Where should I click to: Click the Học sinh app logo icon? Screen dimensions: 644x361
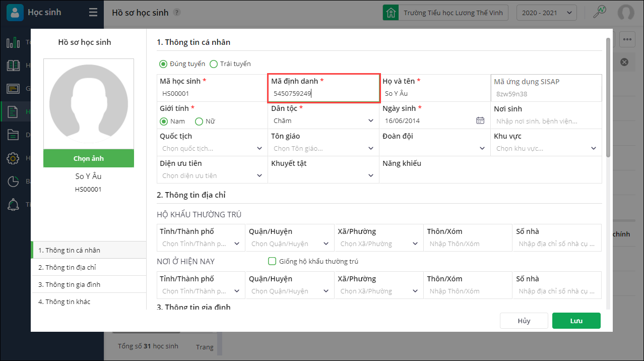pyautogui.click(x=15, y=13)
